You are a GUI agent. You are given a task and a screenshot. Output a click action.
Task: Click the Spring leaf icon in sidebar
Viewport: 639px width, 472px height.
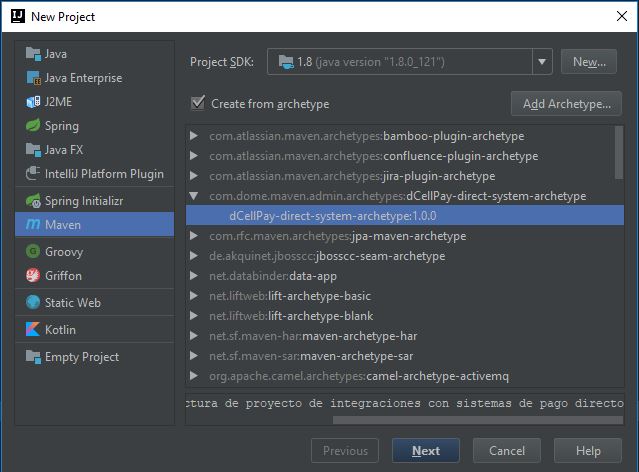[x=33, y=126]
